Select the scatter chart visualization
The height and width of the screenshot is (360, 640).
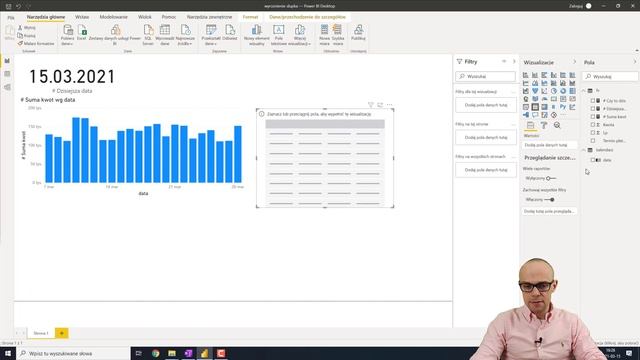tap(544, 91)
